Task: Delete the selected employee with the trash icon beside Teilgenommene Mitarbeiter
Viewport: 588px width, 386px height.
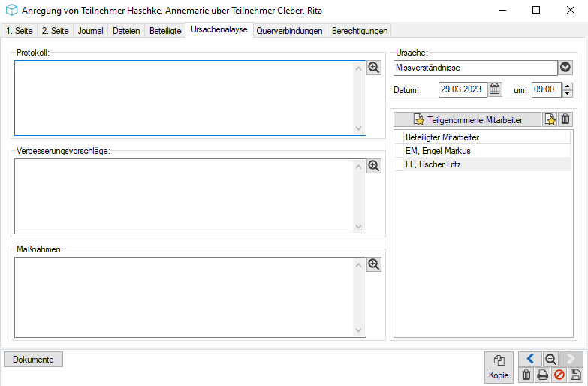Action: (565, 119)
